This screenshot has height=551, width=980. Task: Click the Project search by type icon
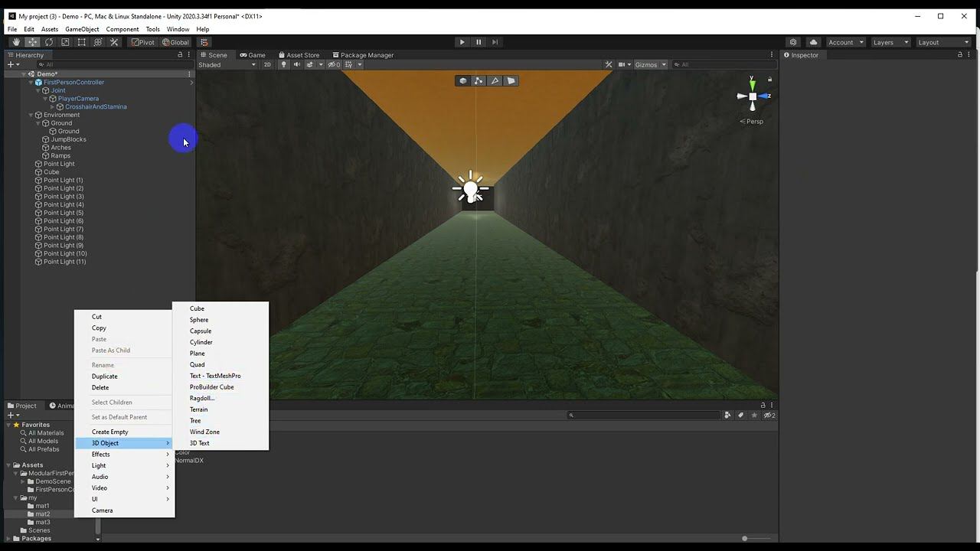[x=728, y=416]
